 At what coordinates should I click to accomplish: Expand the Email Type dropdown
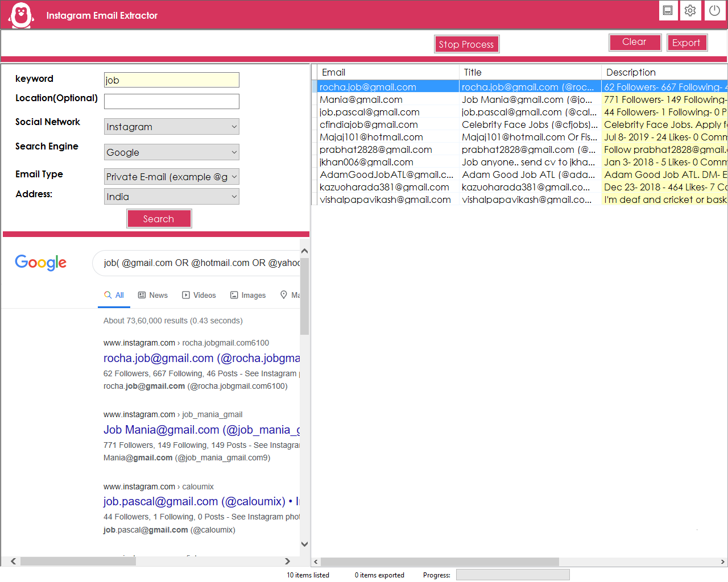click(x=171, y=177)
